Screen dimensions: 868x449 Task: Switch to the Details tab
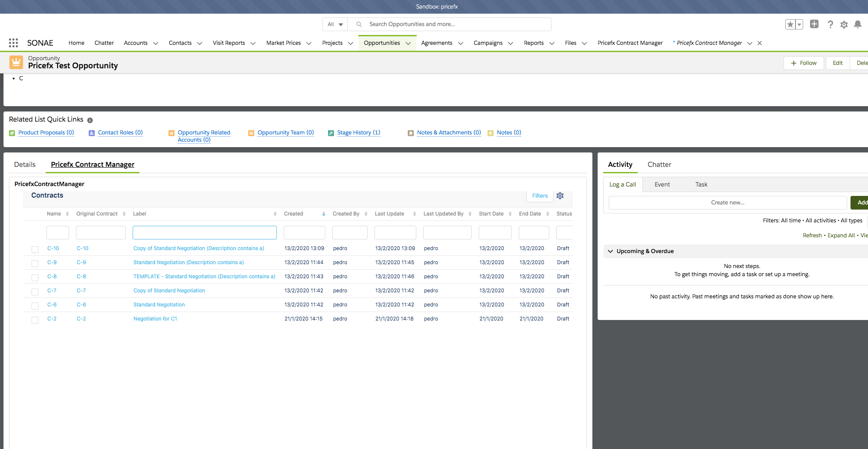[x=24, y=164]
